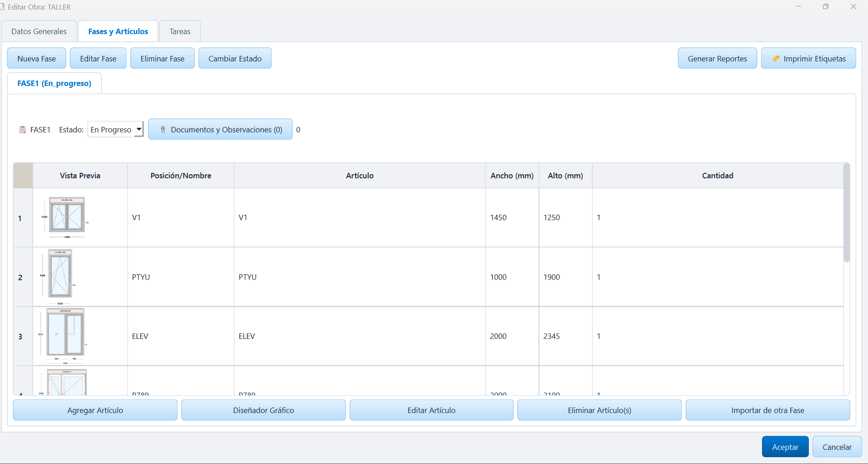Select the PTYU door preview thumbnail
Screen dimensions: 868x464
[60, 276]
